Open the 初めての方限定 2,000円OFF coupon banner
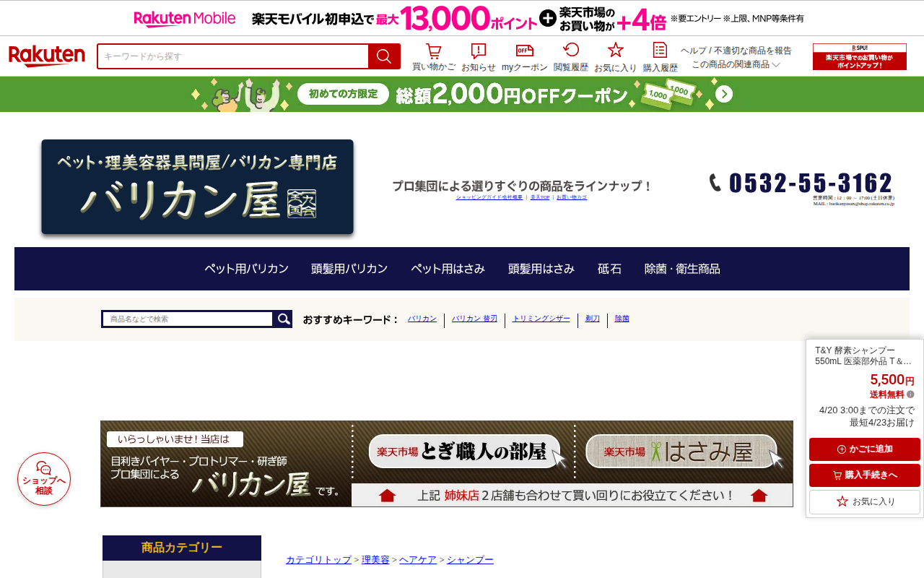Viewport: 924px width, 578px height. coord(462,94)
